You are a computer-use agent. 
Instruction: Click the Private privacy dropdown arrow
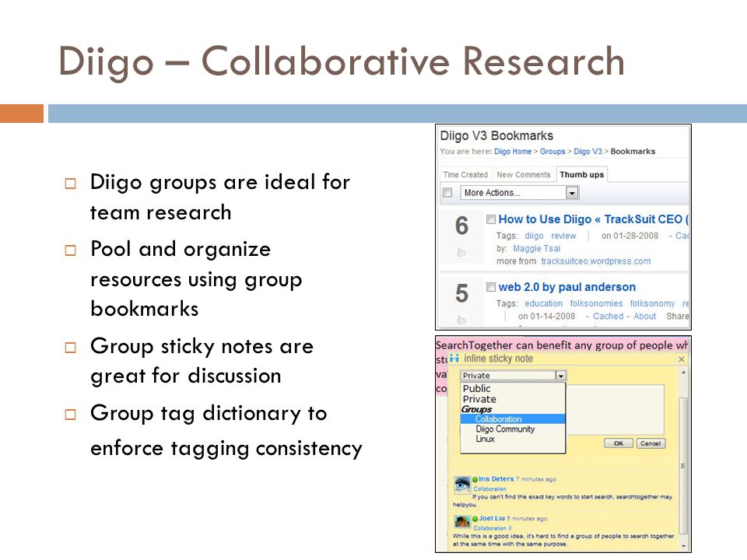coord(561,376)
